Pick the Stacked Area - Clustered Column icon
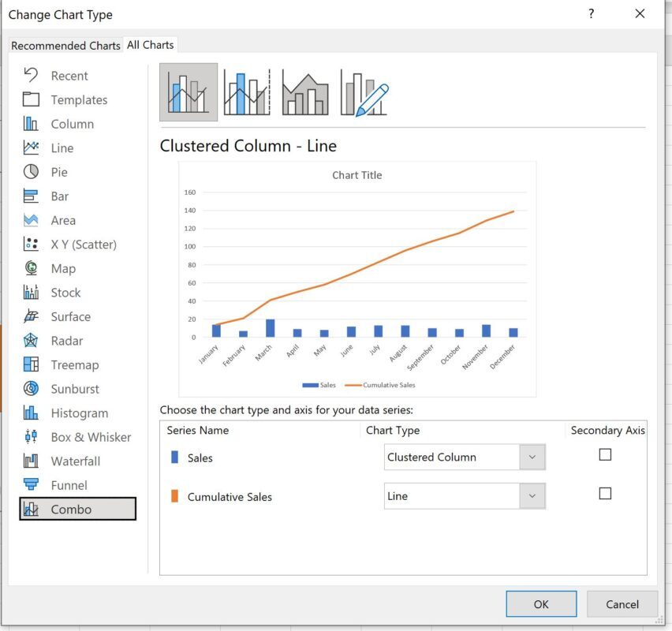This screenshot has width=672, height=631. click(305, 93)
